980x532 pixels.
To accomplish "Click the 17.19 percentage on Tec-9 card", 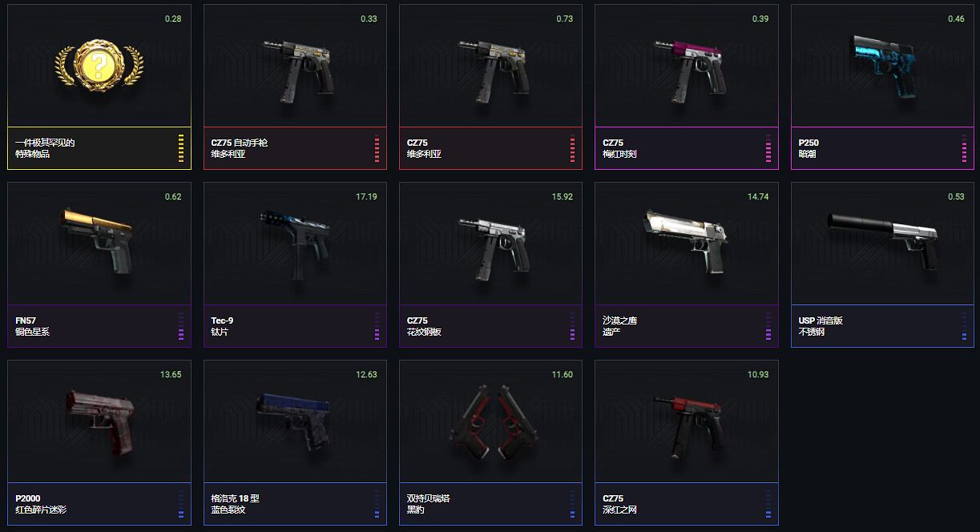I will point(366,196).
